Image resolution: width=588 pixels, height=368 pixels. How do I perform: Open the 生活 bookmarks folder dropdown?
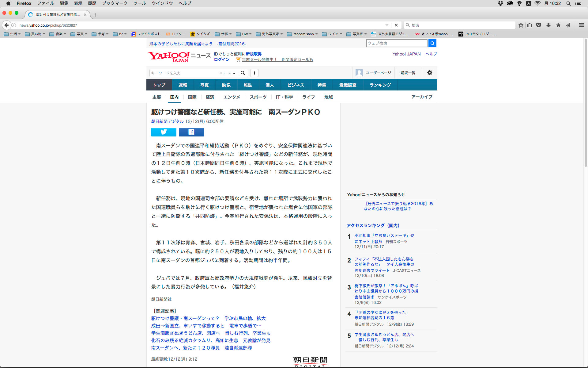12,34
